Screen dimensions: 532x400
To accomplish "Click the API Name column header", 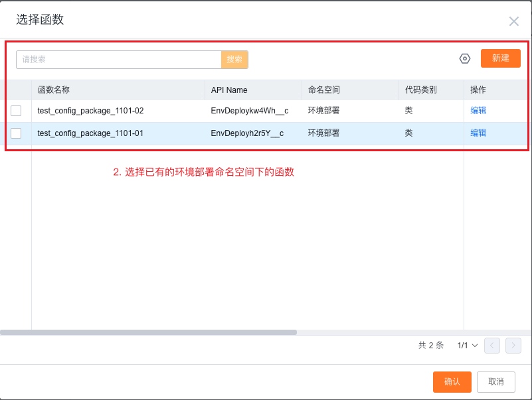I will point(229,90).
